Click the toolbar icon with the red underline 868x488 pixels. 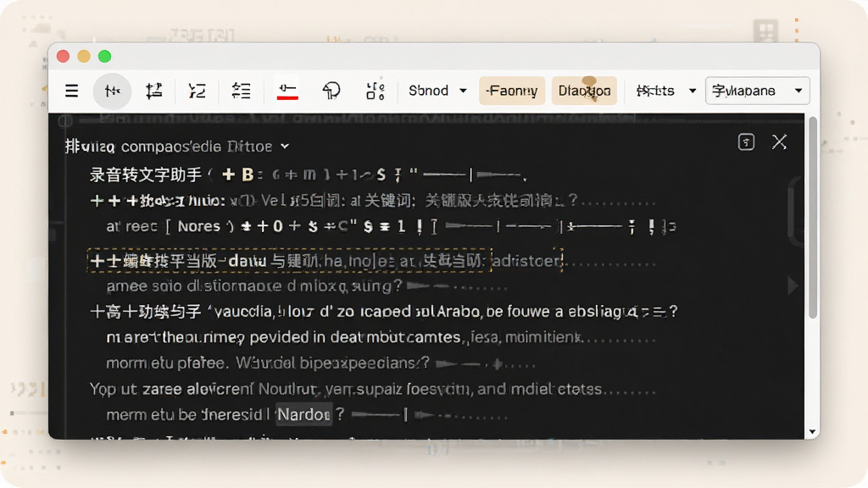[x=287, y=91]
